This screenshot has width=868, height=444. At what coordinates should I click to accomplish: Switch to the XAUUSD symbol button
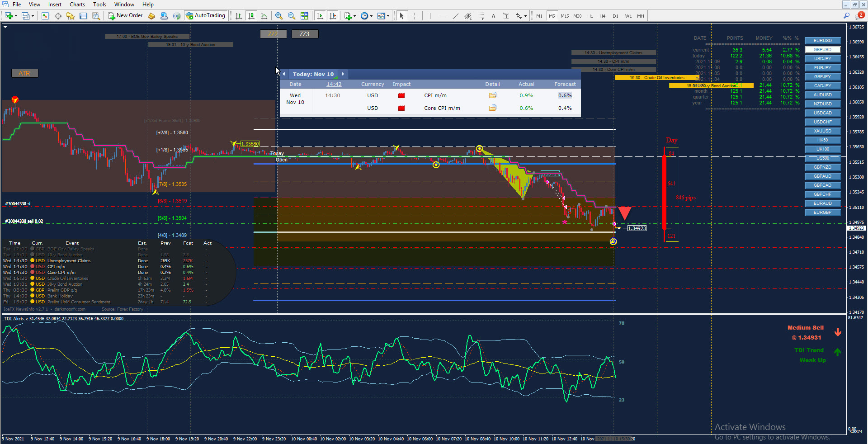[x=822, y=131]
